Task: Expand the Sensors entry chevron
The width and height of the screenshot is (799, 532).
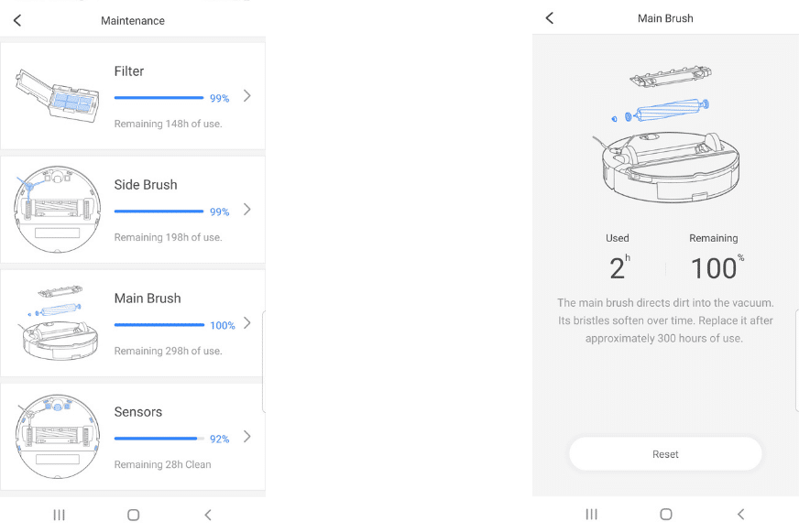Action: pos(246,439)
